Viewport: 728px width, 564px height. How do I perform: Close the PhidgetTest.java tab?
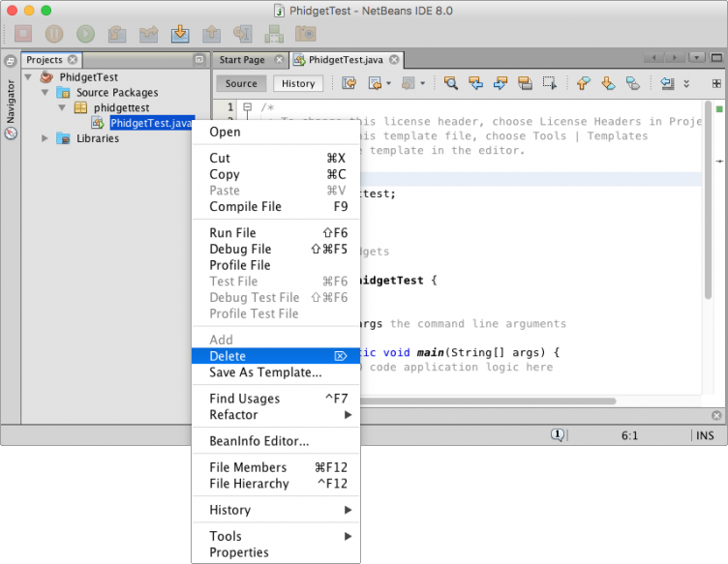coord(394,59)
